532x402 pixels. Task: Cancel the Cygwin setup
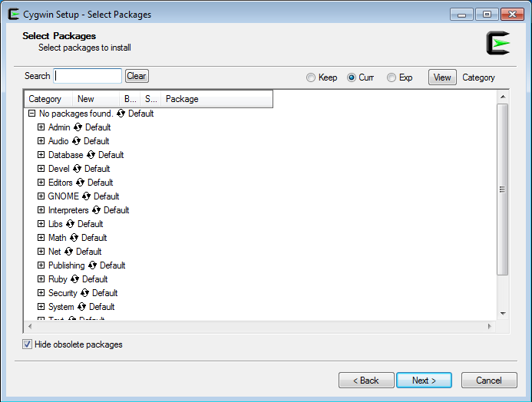pyautogui.click(x=489, y=381)
